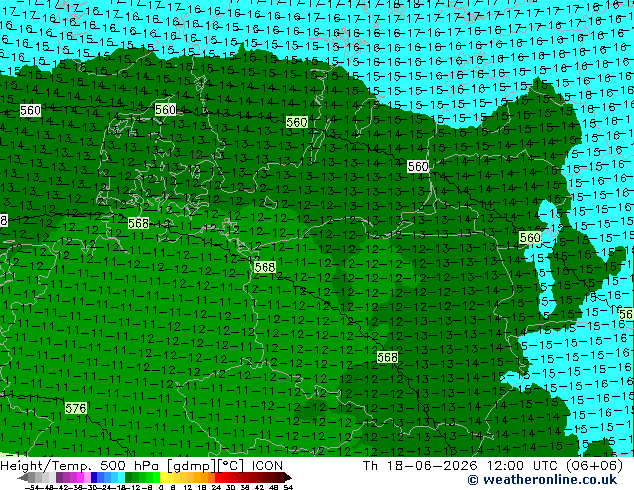Click the '[gdmp]' unit text
Image resolution: width=634 pixels, height=490 pixels.
[191, 466]
